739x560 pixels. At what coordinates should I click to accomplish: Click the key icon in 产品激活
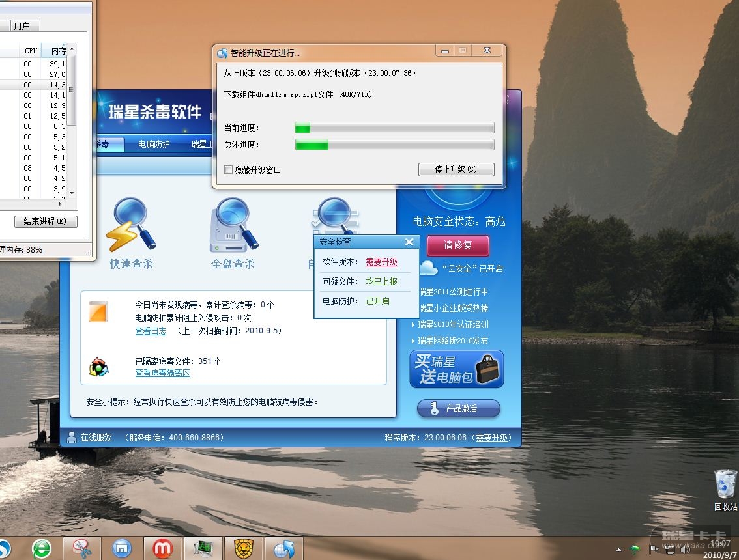pos(435,408)
